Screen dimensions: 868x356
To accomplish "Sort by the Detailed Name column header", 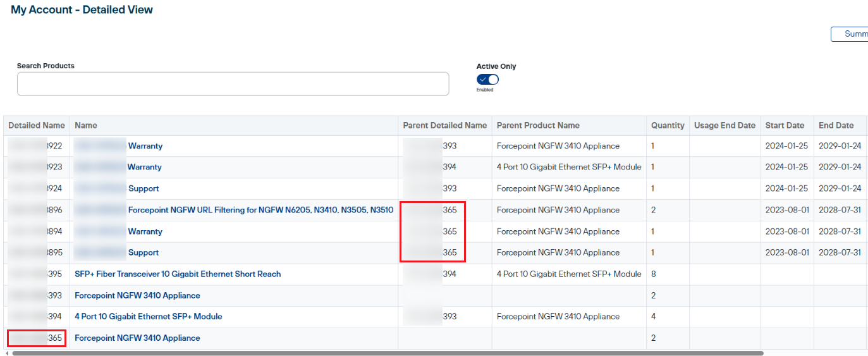I will (37, 126).
